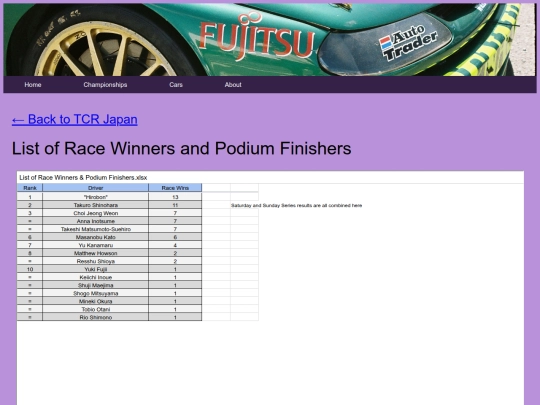Click the Fujitsu car banner image

coord(270,40)
